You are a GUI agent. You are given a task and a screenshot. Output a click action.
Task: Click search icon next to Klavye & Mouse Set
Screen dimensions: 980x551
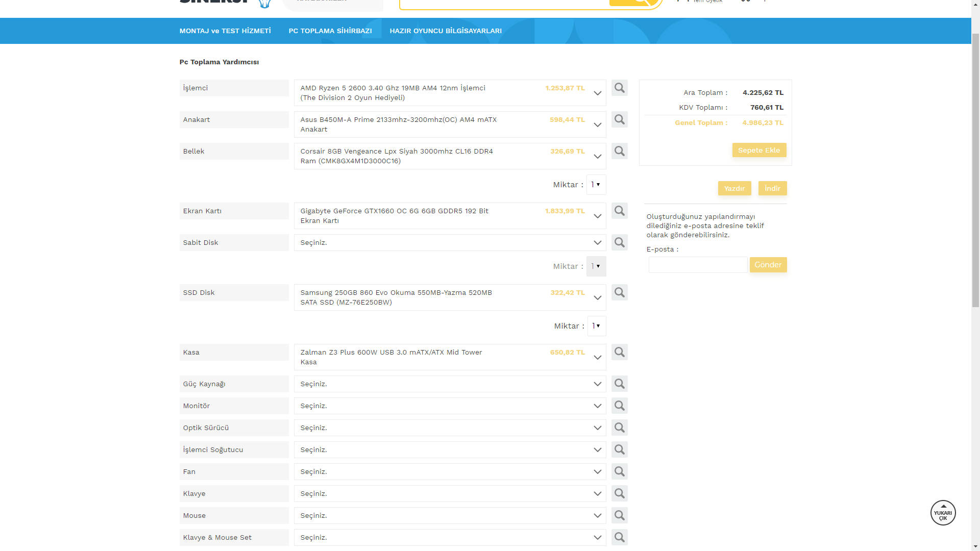[x=619, y=537]
